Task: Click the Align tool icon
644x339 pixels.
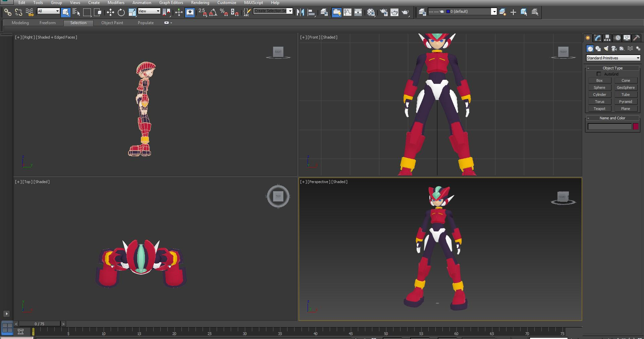Action: 311,12
